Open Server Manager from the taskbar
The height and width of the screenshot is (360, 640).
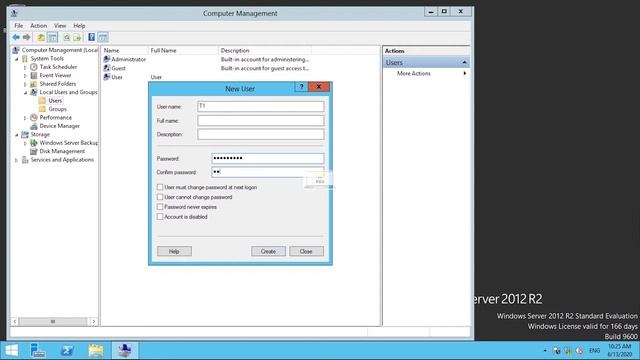coord(38,351)
